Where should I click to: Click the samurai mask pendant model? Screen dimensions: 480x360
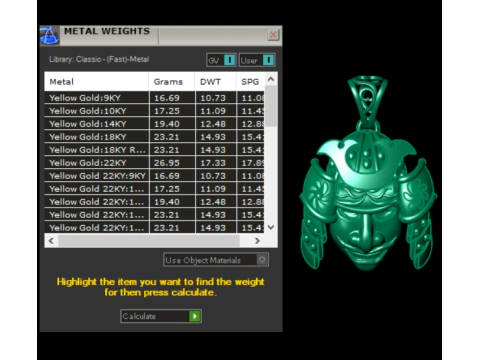coord(368,173)
